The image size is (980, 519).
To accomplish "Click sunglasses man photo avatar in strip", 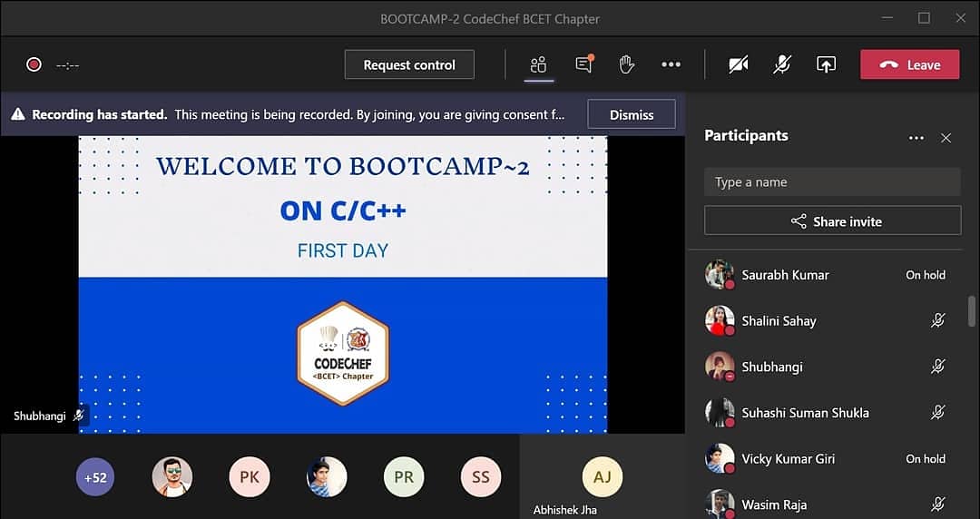I will click(x=171, y=477).
